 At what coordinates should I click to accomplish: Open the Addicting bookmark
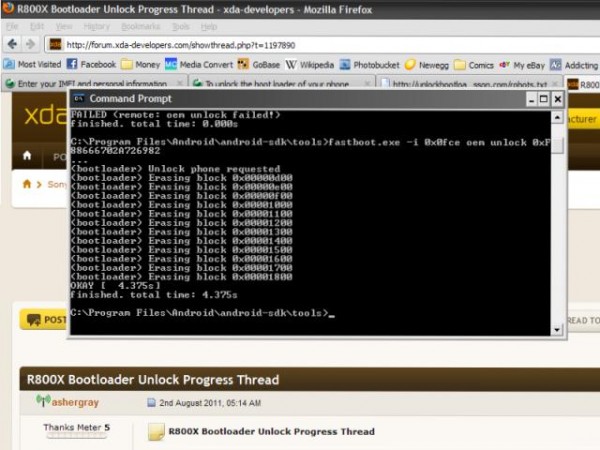pos(574,65)
